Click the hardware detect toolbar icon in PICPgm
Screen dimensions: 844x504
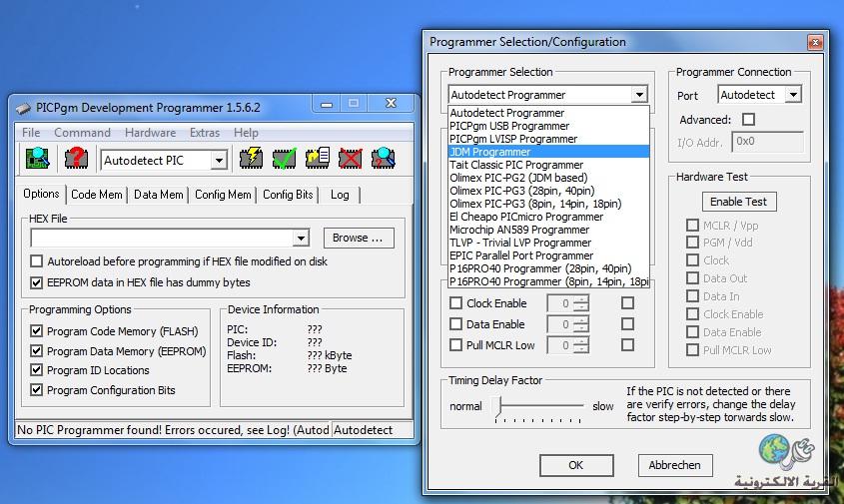point(38,159)
